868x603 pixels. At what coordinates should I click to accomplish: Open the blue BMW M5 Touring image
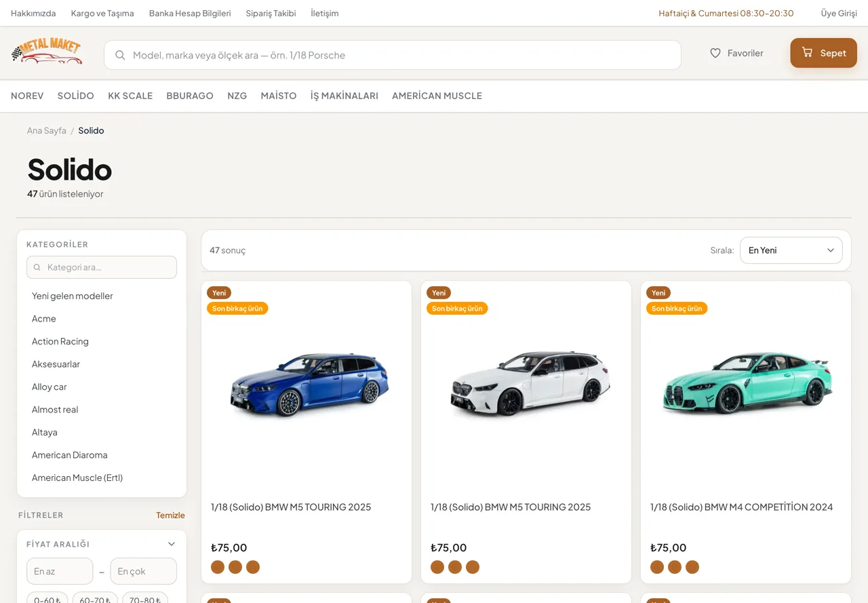[307, 385]
